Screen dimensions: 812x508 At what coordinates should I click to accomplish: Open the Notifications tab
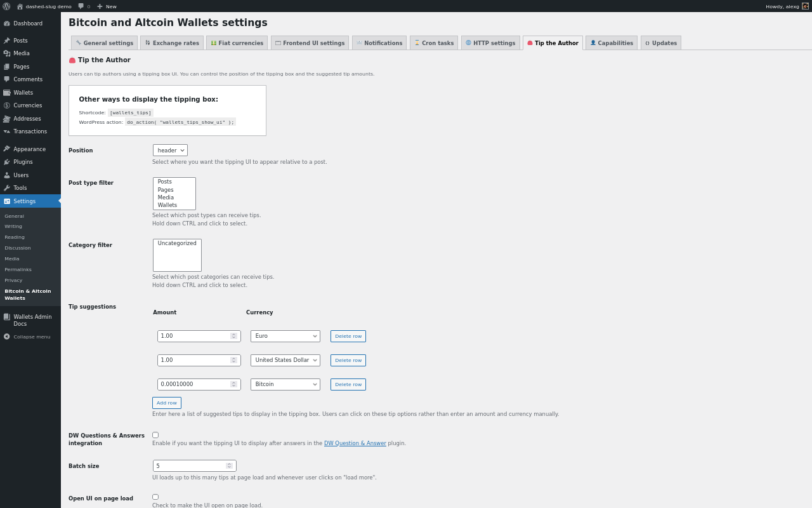pos(379,43)
